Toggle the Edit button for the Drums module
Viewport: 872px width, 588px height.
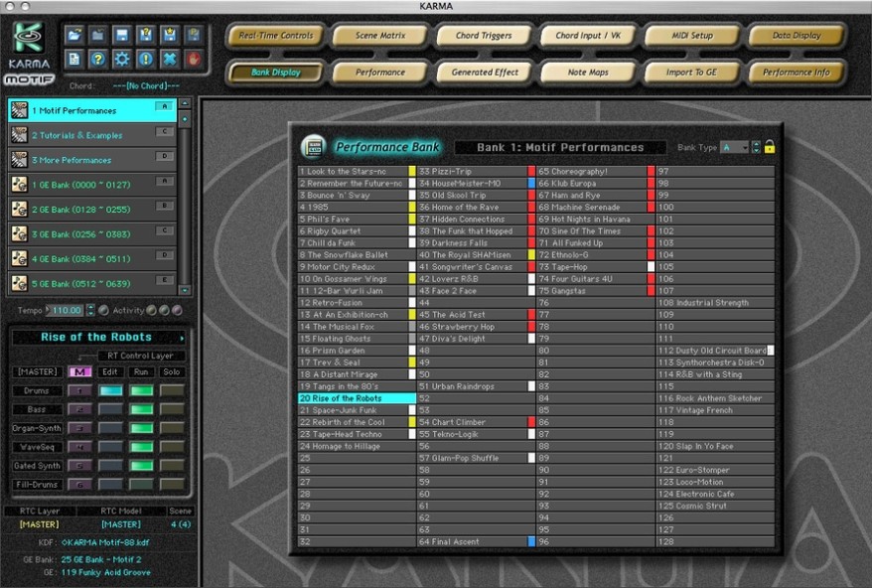pyautogui.click(x=110, y=390)
